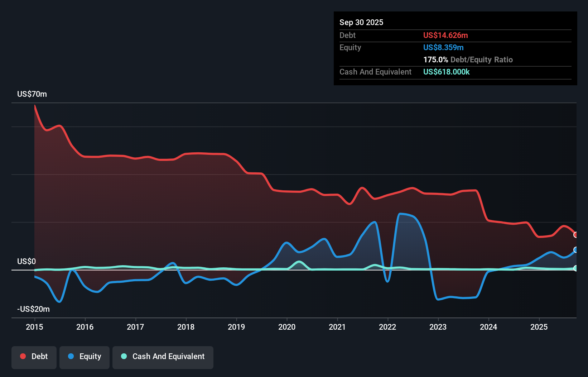Click the red Debt legend dot icon

tap(22, 356)
